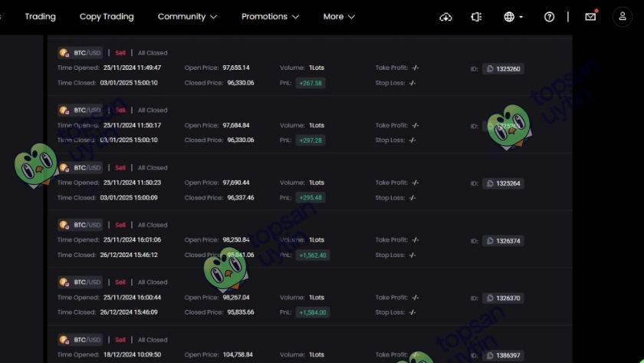Open the mobile app icon in header
The height and width of the screenshot is (363, 644).
476,17
